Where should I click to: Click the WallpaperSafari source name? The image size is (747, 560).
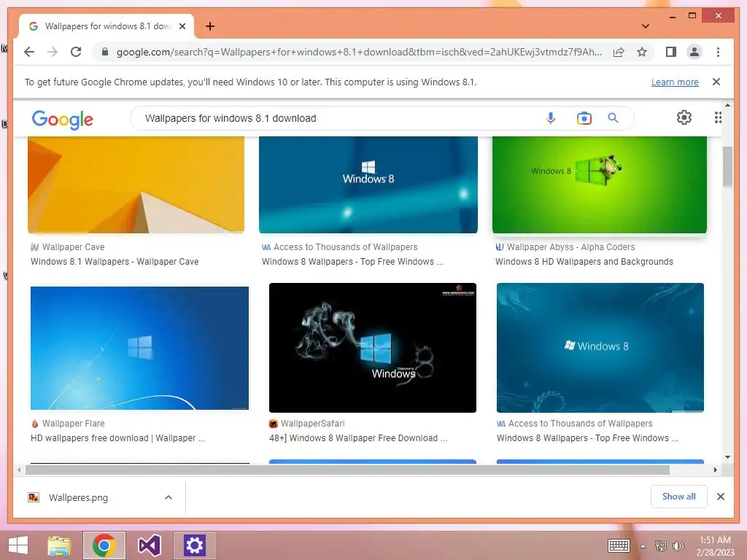tap(312, 424)
